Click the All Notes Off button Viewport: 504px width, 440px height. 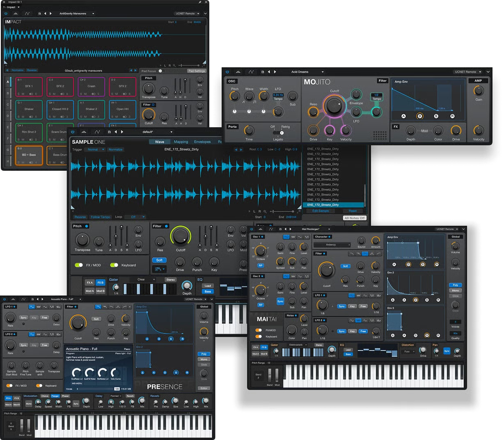pos(355,218)
